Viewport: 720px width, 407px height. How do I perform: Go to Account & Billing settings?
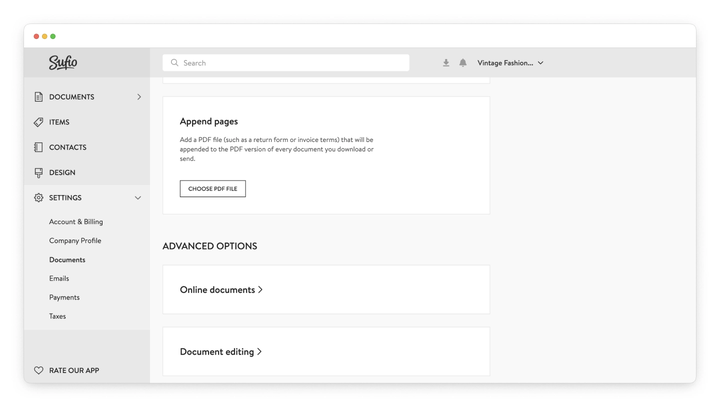point(76,222)
